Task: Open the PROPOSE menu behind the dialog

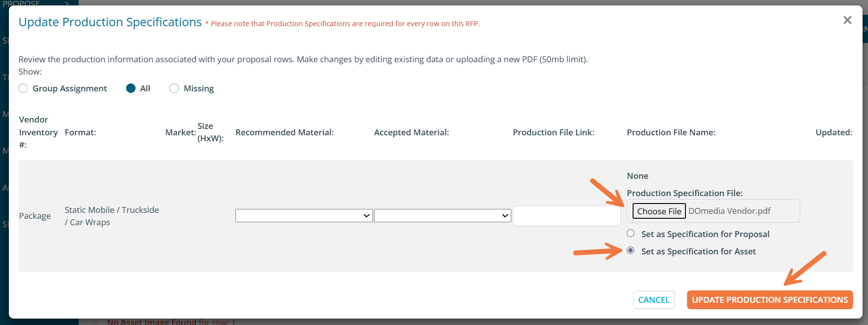Action: 21,3
